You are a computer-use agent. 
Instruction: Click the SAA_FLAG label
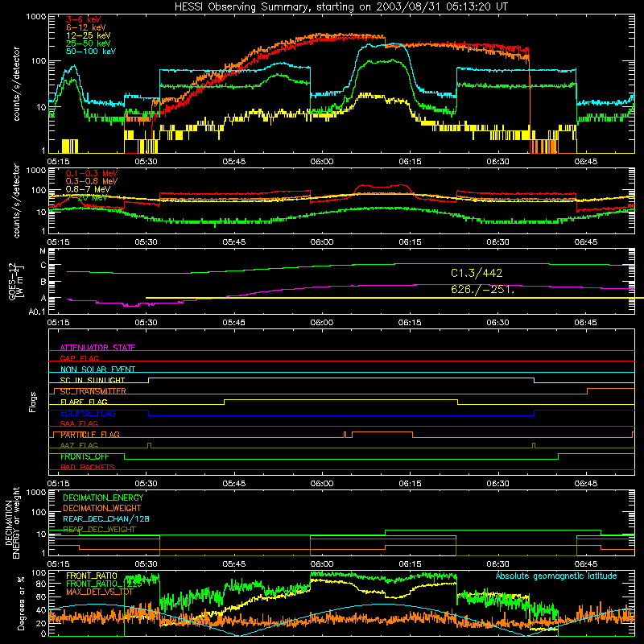79,423
